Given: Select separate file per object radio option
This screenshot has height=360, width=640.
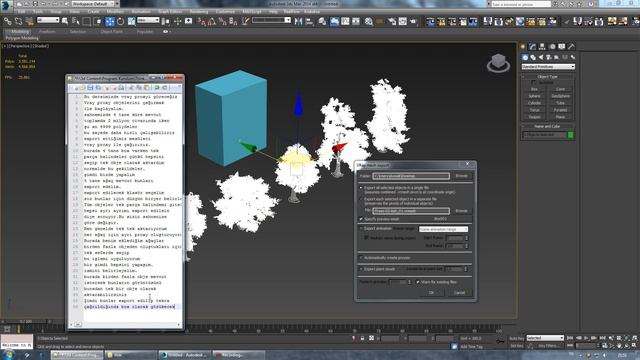Looking at the screenshot, I should point(361,199).
